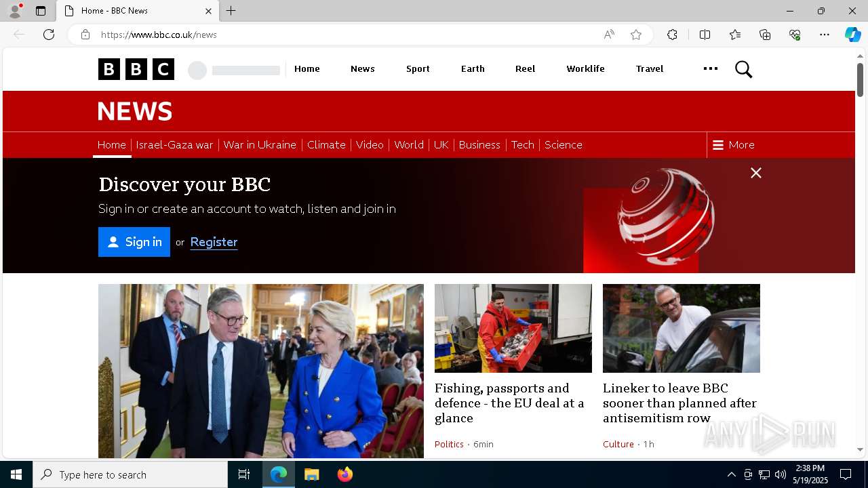Close the Discover your BBC banner

(756, 173)
